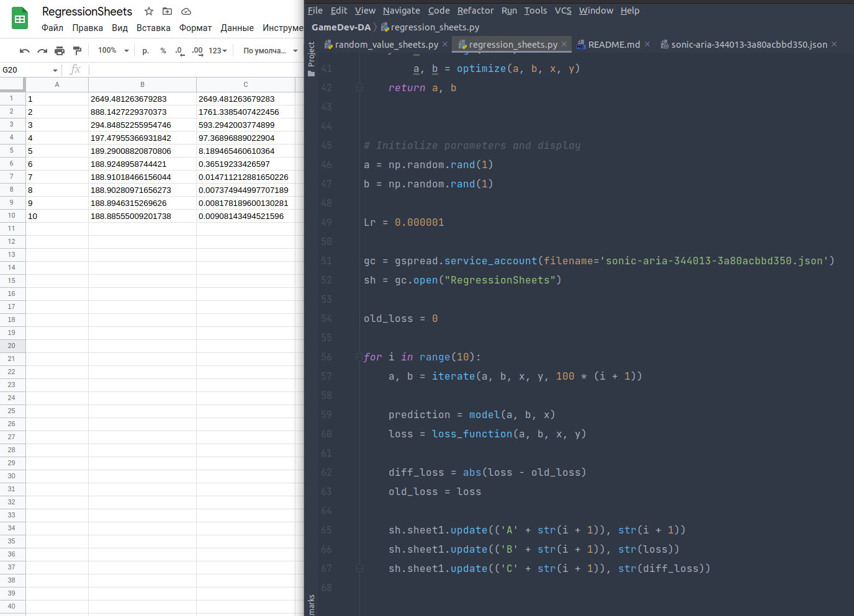Select cell B5 containing 189.29008820870806

point(142,151)
